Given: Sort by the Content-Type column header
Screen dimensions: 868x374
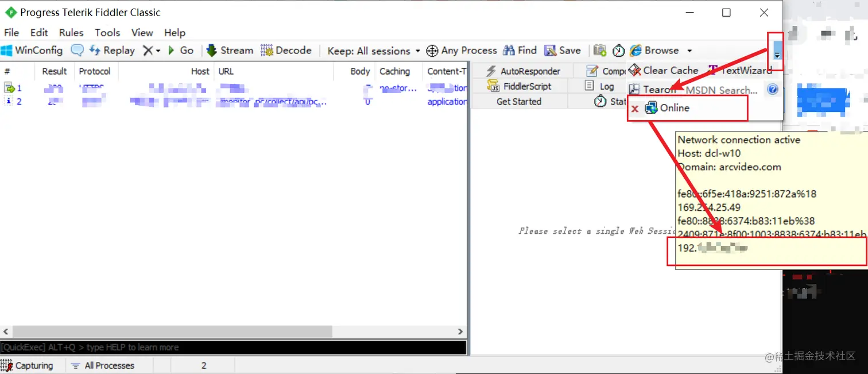Looking at the screenshot, I should point(445,71).
